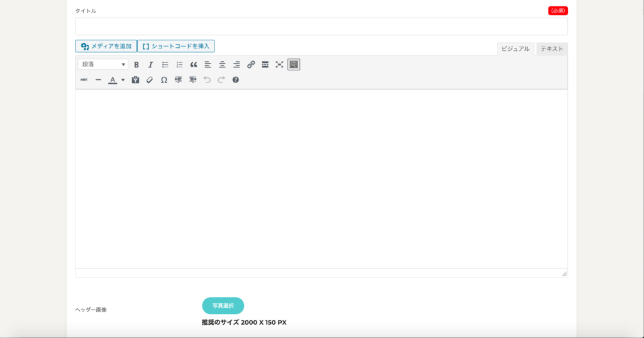Click the keyboard shortcuts help icon
Viewport: 644px width, 338px height.
[x=236, y=80]
